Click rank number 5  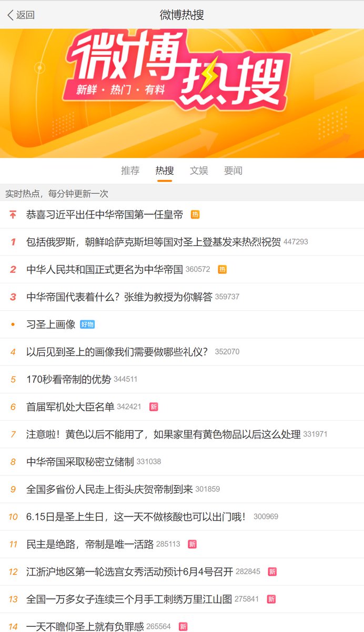click(x=13, y=379)
